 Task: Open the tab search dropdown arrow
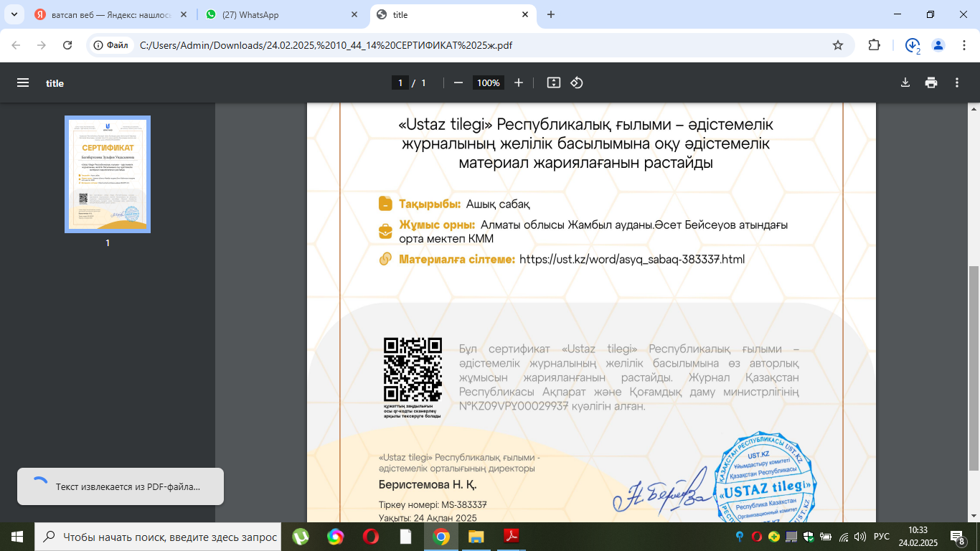(x=14, y=14)
